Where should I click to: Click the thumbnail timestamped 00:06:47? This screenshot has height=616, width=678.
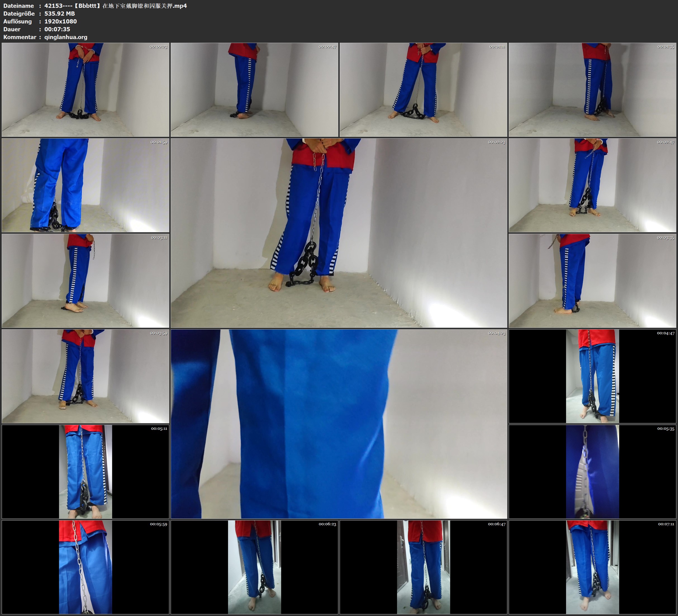click(424, 567)
